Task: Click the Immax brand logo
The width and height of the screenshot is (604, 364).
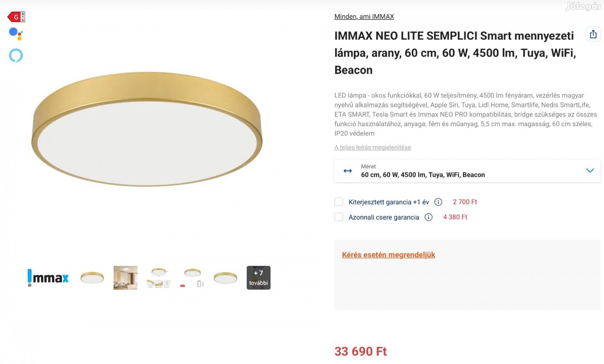Action: pyautogui.click(x=48, y=278)
